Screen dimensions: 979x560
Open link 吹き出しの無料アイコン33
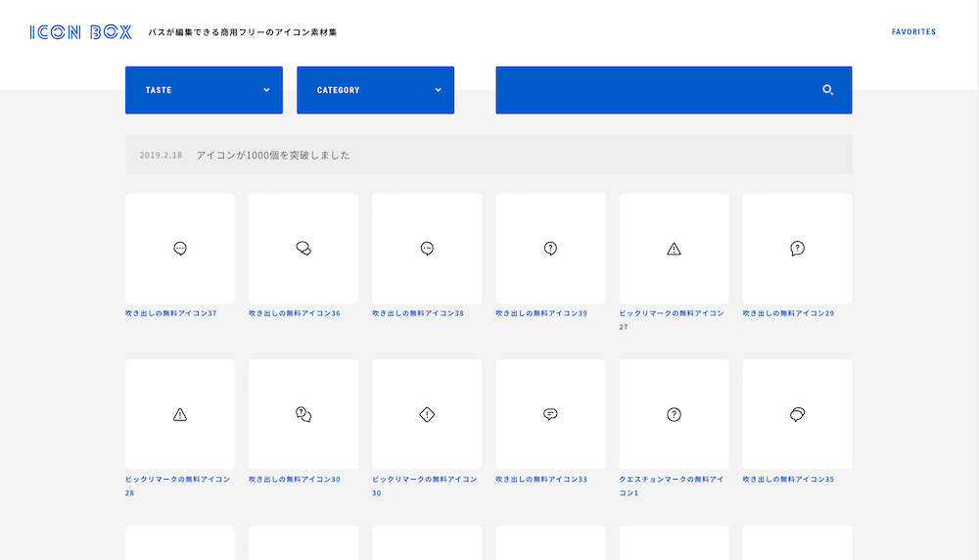[542, 480]
